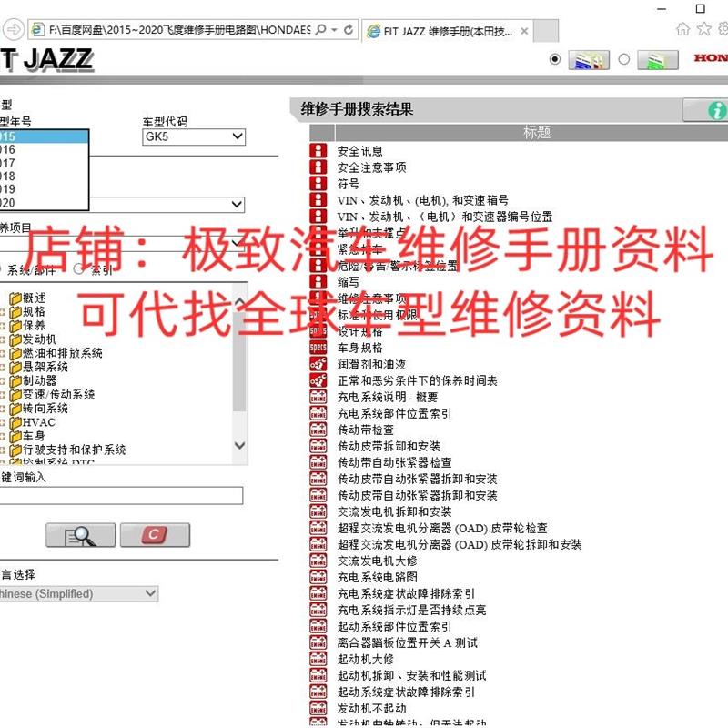728x728 pixels.
Task: Click the browser forward arrow button
Action: click(x=14, y=30)
